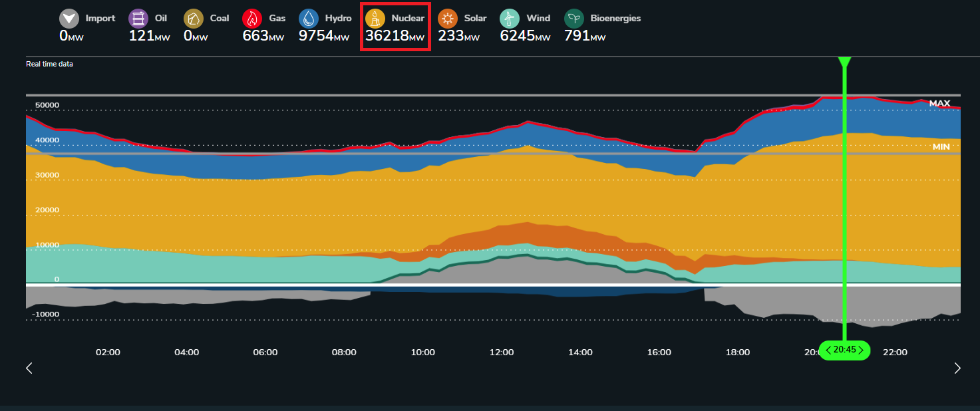Toggle the Hydro 9754 MW legend entry
This screenshot has width=980, height=411.
(x=325, y=27)
